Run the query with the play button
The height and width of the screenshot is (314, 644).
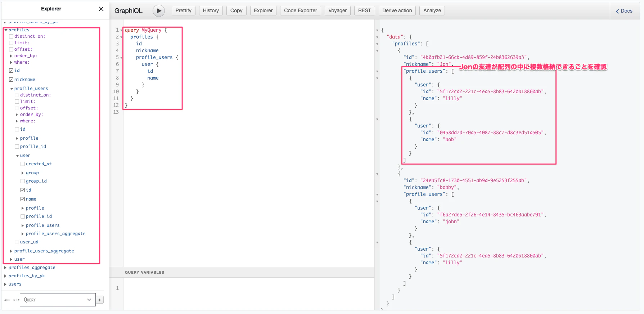[159, 11]
